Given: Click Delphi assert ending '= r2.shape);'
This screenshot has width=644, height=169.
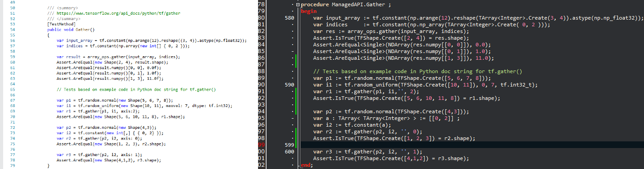Looking at the screenshot, I should (394, 138).
